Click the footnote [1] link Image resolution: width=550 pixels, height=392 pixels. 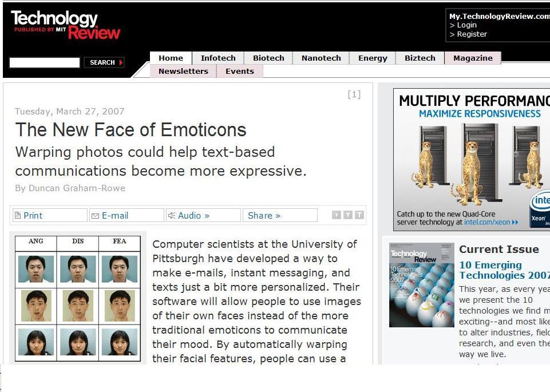coord(354,94)
